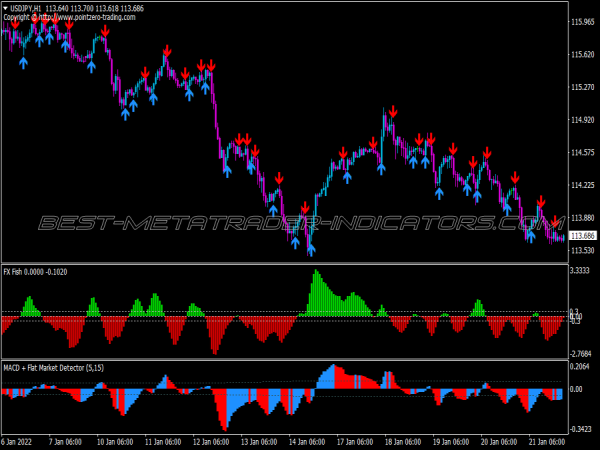
Task: Click the 114.225 price axis label
Action: click(582, 185)
